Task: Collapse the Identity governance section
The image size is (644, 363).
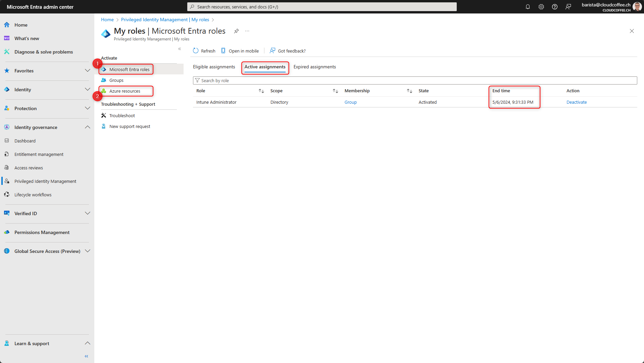Action: coord(88,127)
